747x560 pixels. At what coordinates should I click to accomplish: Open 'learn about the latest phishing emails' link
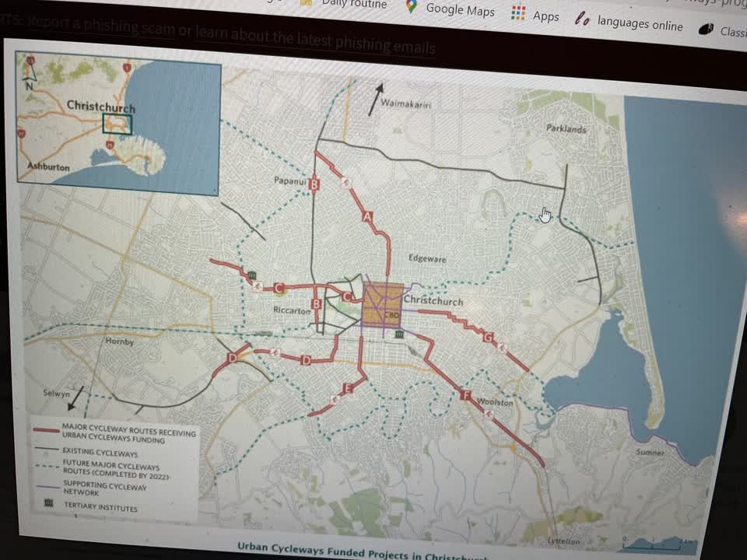pos(315,40)
